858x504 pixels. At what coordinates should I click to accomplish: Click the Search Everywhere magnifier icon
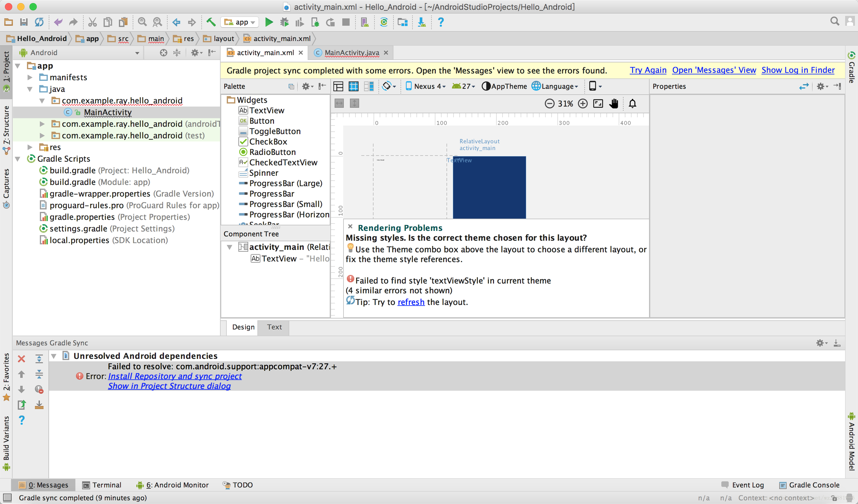pos(835,21)
